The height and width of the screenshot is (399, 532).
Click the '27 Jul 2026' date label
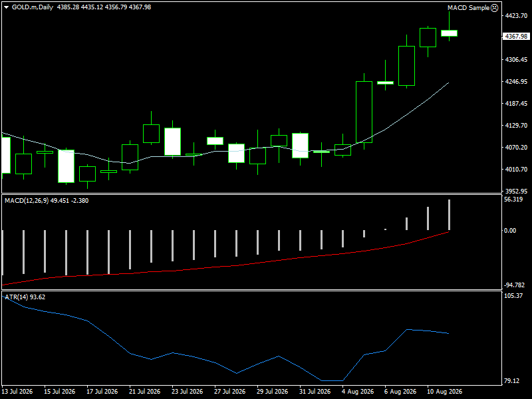[x=229, y=392]
